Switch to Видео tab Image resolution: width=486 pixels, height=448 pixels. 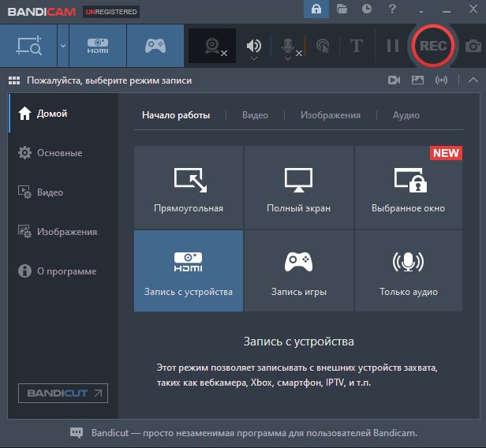(255, 115)
